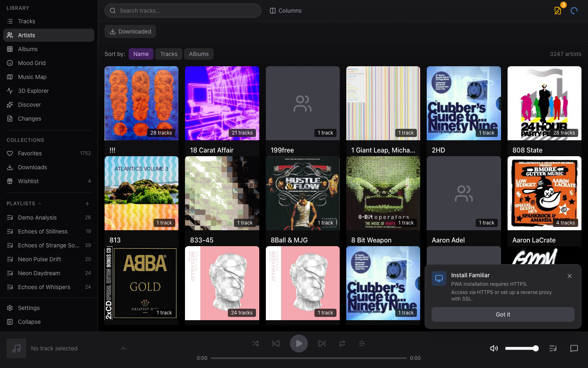The image size is (588, 368).
Task: Toggle shuffle playback
Action: tap(256, 343)
